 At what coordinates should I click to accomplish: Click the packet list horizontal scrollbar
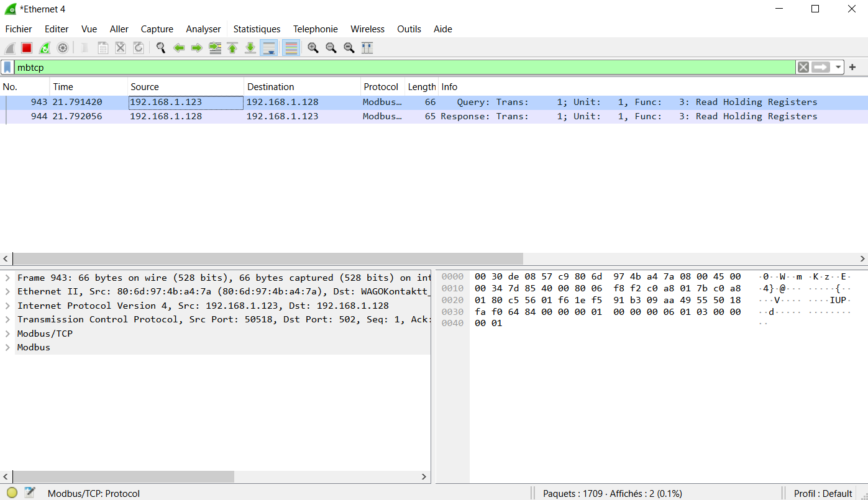267,258
